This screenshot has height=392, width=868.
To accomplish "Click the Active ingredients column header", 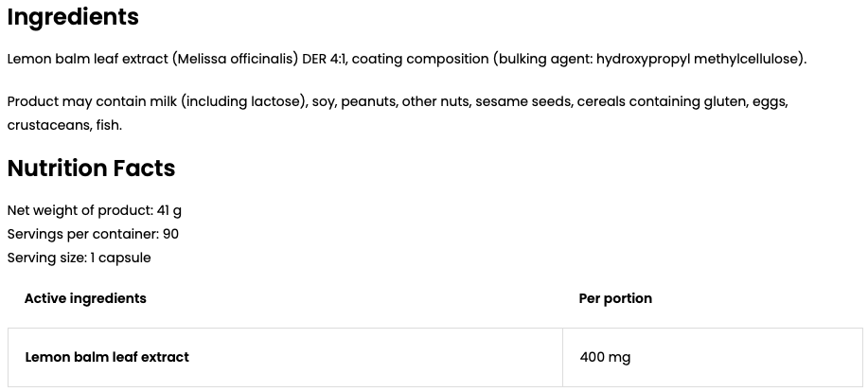I will tap(85, 298).
